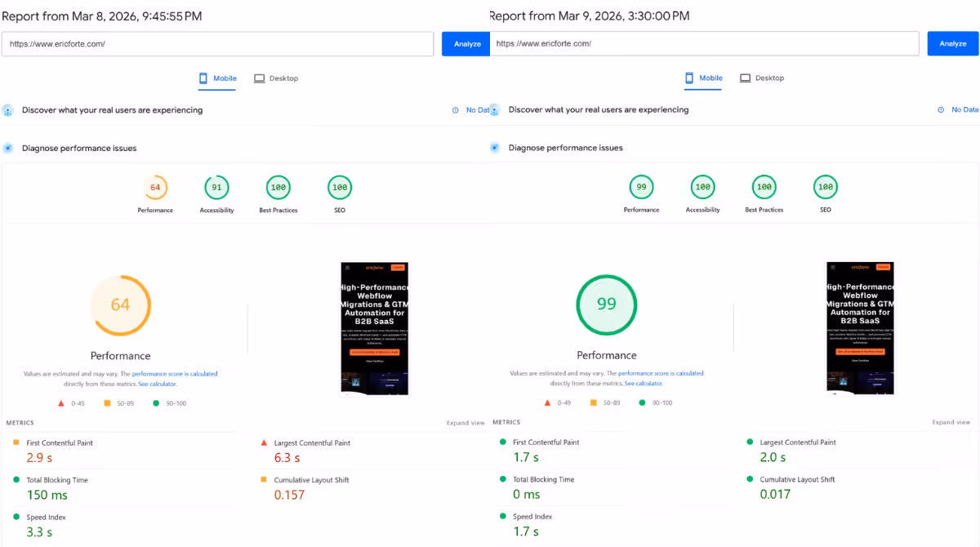Click the Cumulative Layout Shift value 0.157
The image size is (980, 547).
[289, 496]
